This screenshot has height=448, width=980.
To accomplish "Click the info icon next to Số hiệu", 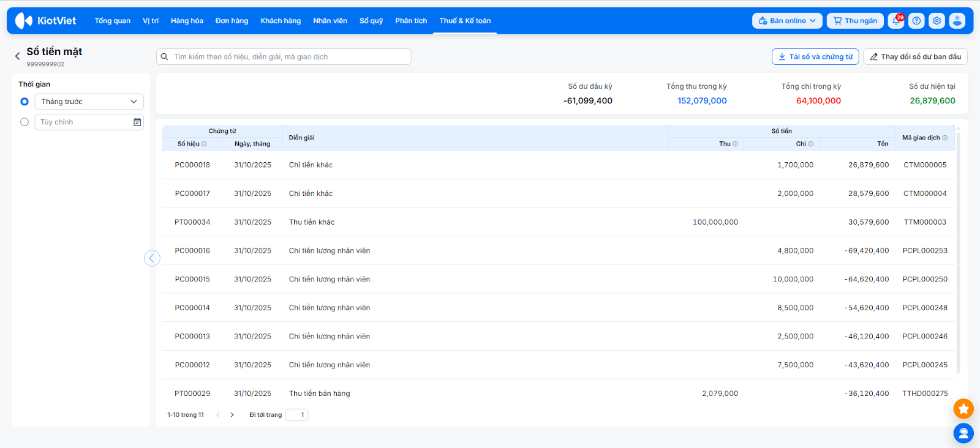I will coord(205,144).
